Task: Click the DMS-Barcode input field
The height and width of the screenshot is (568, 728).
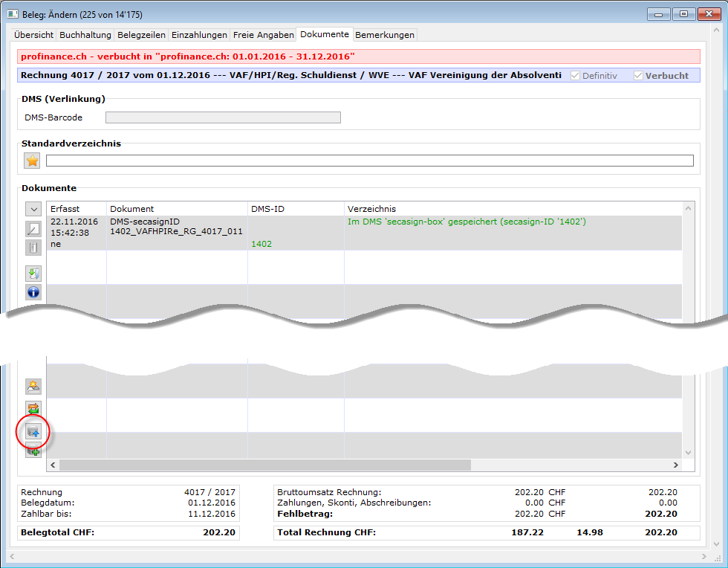Action: point(223,117)
